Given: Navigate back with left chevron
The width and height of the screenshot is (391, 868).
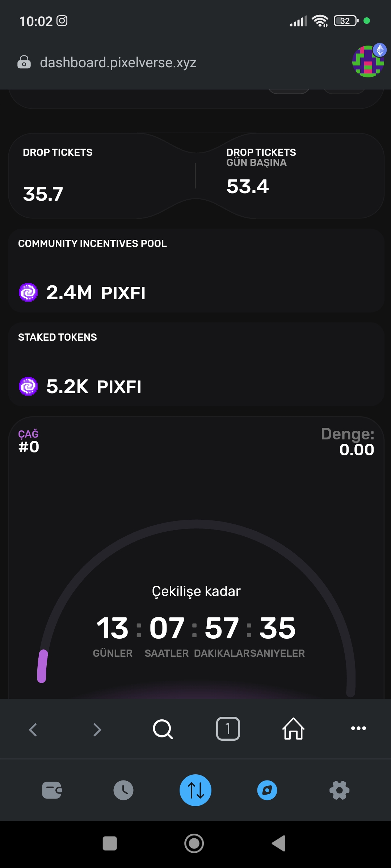Looking at the screenshot, I should click(33, 729).
